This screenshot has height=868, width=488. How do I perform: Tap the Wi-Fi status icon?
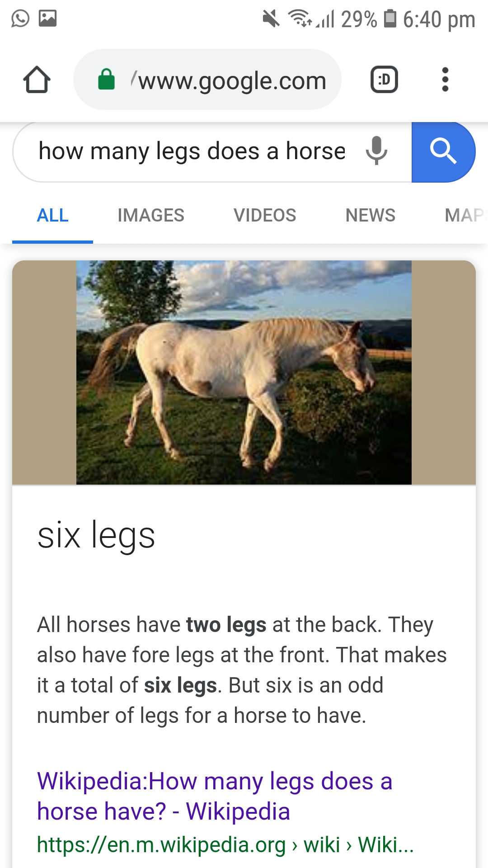point(300,19)
